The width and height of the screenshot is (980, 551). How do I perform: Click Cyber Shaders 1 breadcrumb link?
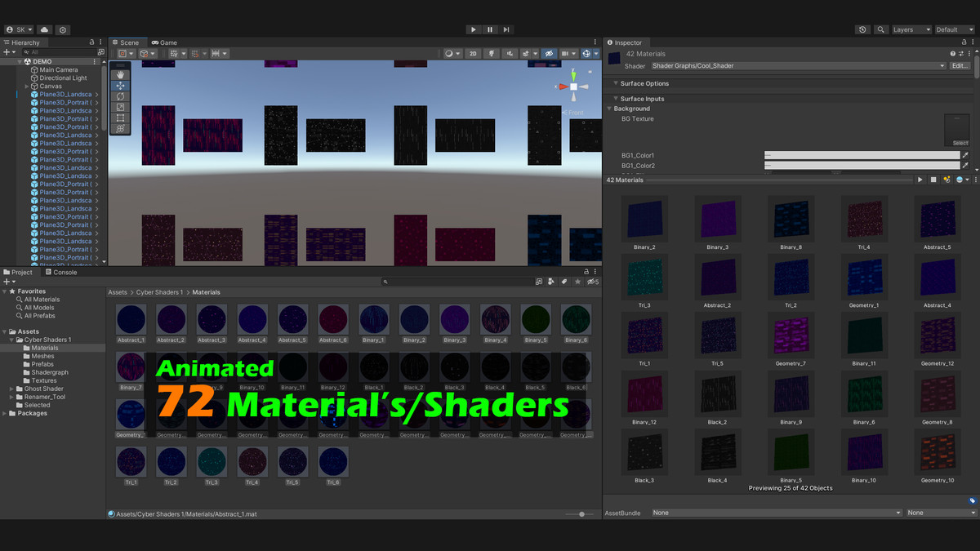pos(160,292)
